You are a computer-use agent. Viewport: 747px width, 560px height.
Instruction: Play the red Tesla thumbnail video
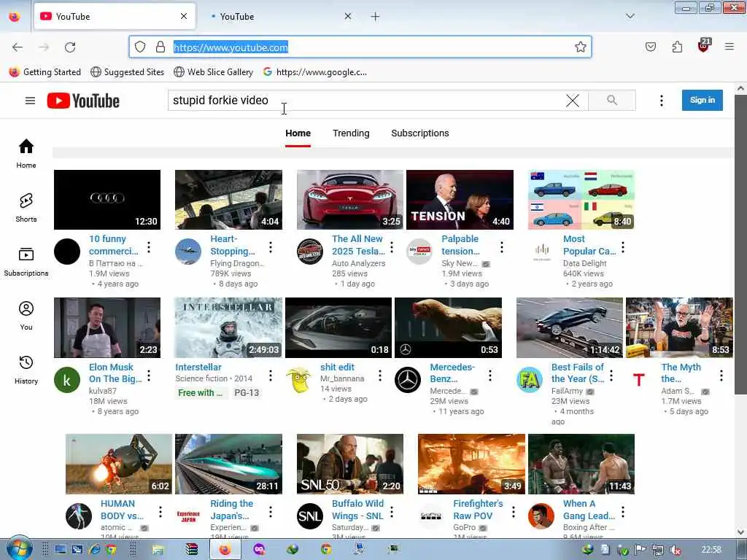coord(350,200)
